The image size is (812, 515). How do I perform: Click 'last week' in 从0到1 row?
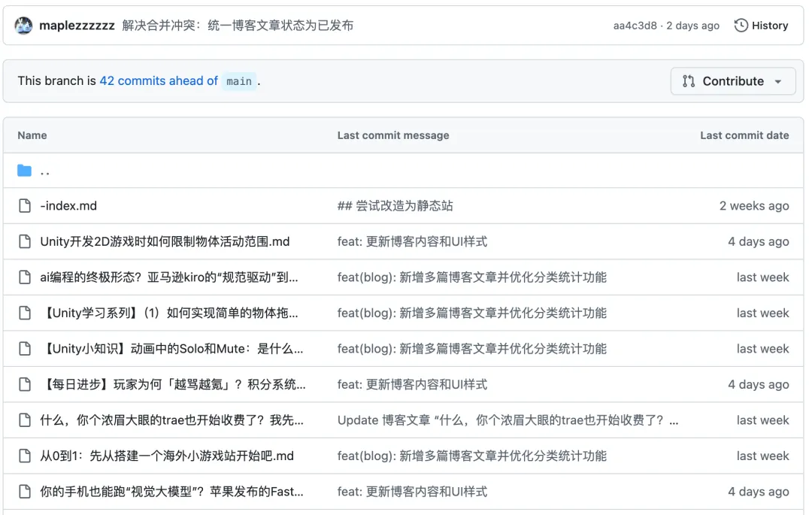(x=763, y=456)
